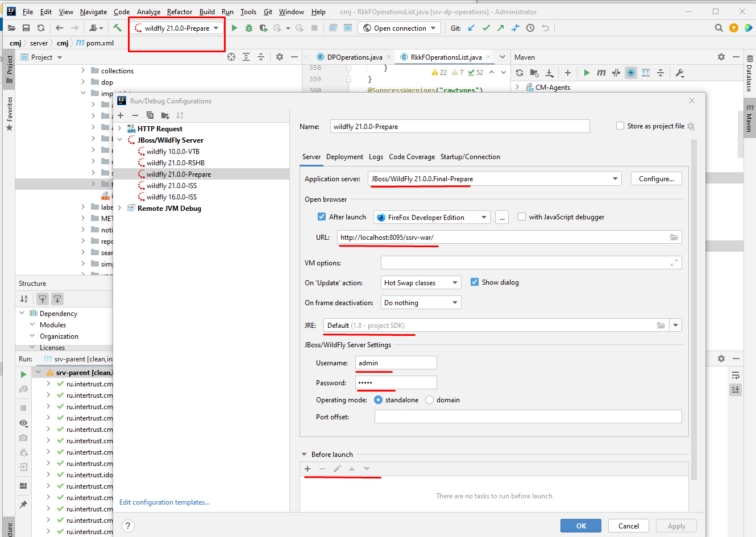
Task: Open Edit configuration templates link
Action: click(x=164, y=502)
